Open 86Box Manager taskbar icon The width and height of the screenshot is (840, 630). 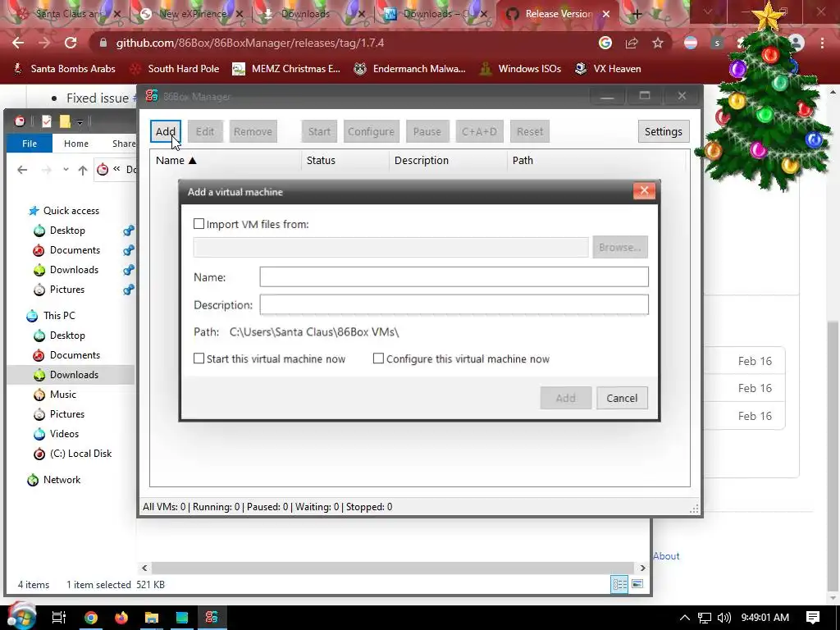212,618
